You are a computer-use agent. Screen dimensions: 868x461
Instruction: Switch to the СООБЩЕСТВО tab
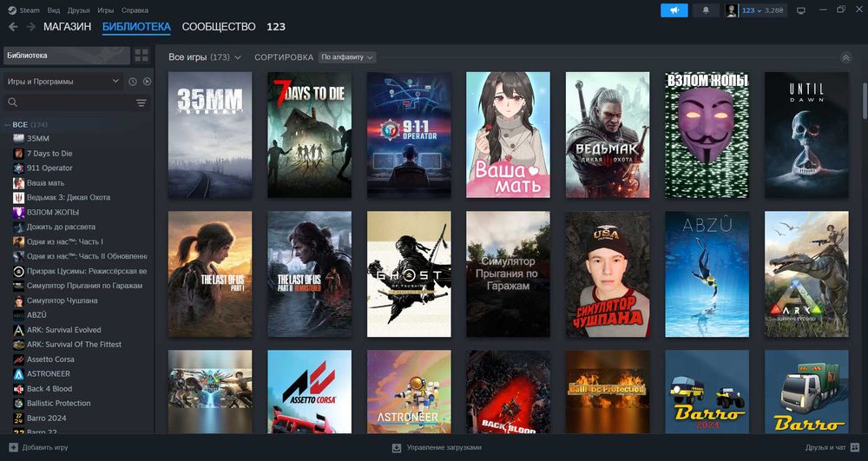tap(219, 27)
